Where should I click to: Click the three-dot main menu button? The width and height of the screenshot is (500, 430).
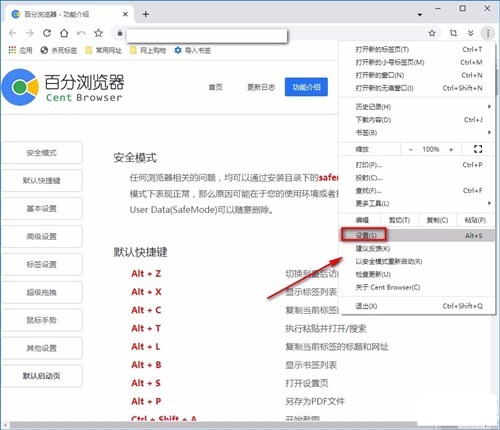pos(488,33)
